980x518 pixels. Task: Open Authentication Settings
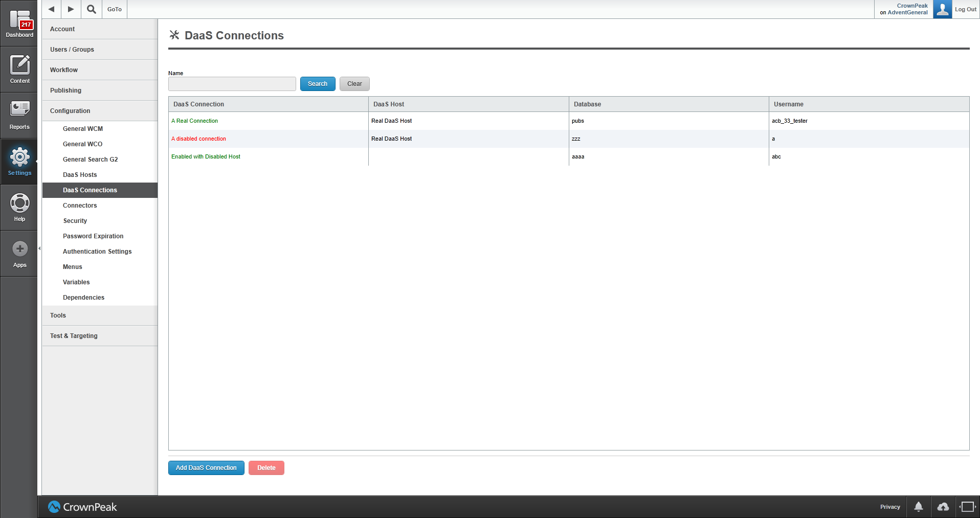100,252
